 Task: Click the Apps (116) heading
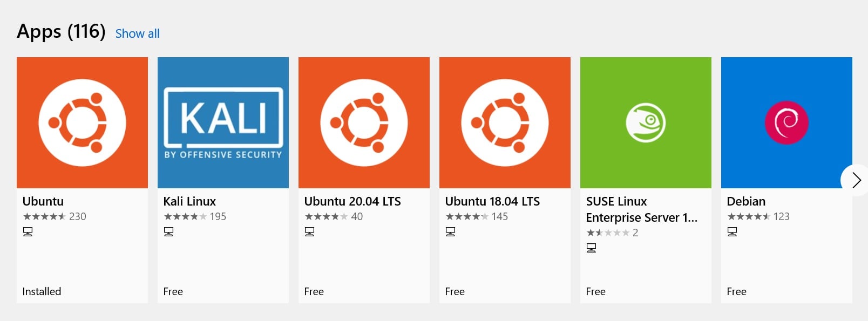point(61,31)
